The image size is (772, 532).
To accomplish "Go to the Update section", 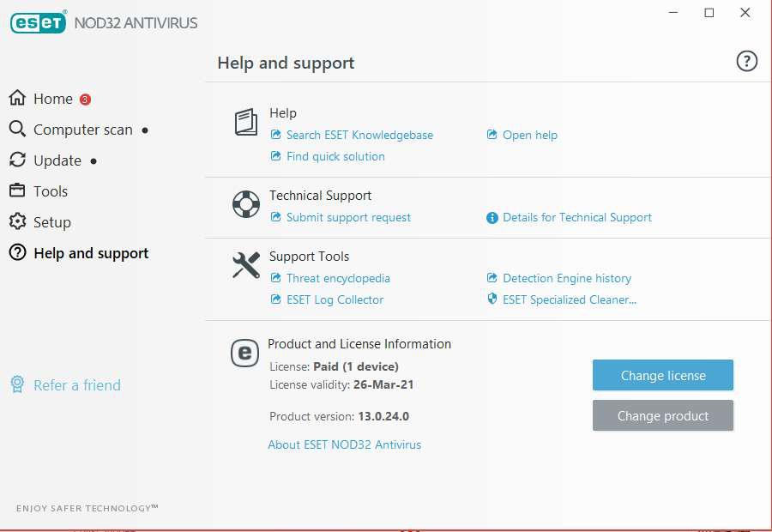I will click(57, 160).
